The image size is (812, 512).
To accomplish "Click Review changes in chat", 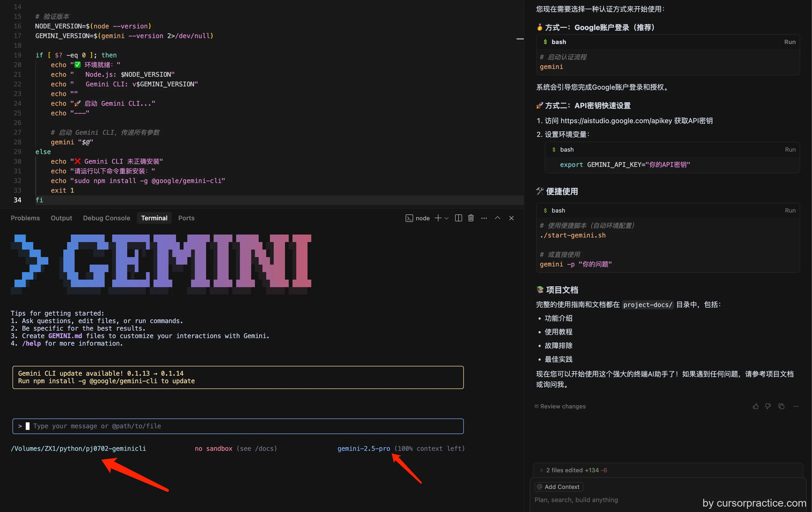I will [x=560, y=406].
